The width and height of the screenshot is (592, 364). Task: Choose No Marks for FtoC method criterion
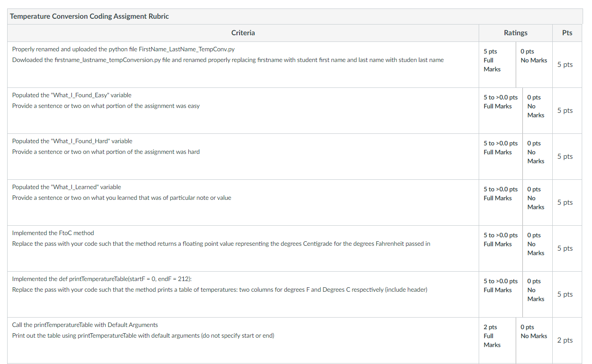tap(538, 248)
